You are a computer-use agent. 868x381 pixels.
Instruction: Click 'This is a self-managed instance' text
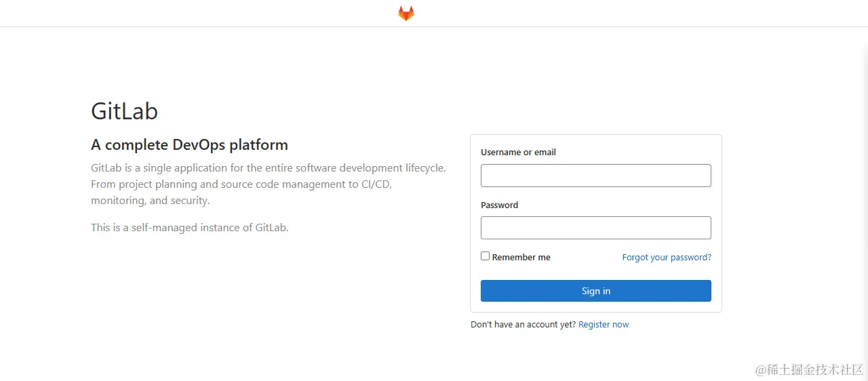(x=190, y=228)
